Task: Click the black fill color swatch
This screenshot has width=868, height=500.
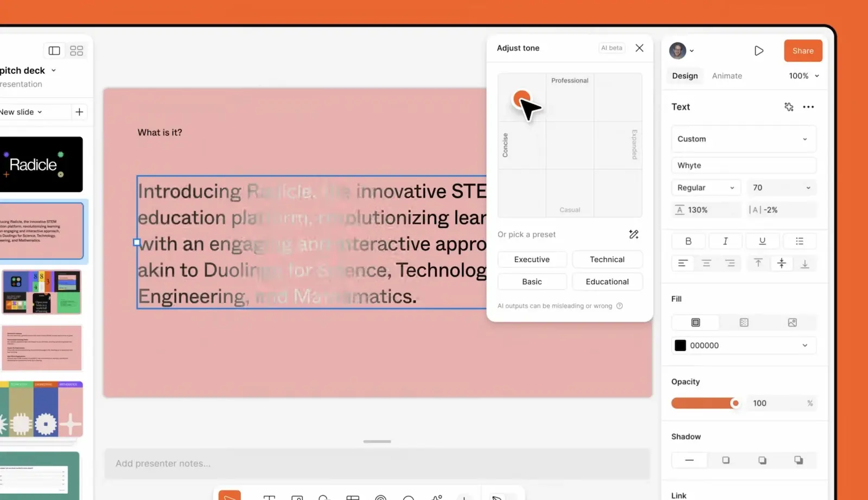Action: pos(680,345)
